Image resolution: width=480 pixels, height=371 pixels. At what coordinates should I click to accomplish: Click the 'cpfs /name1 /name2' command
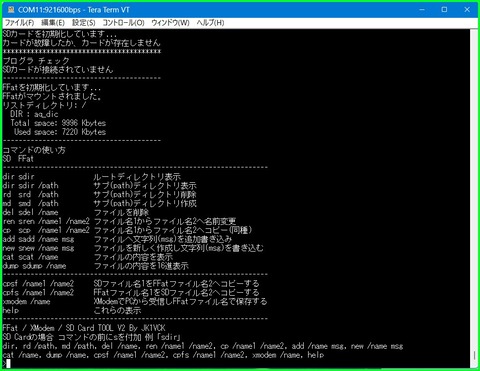point(38,293)
